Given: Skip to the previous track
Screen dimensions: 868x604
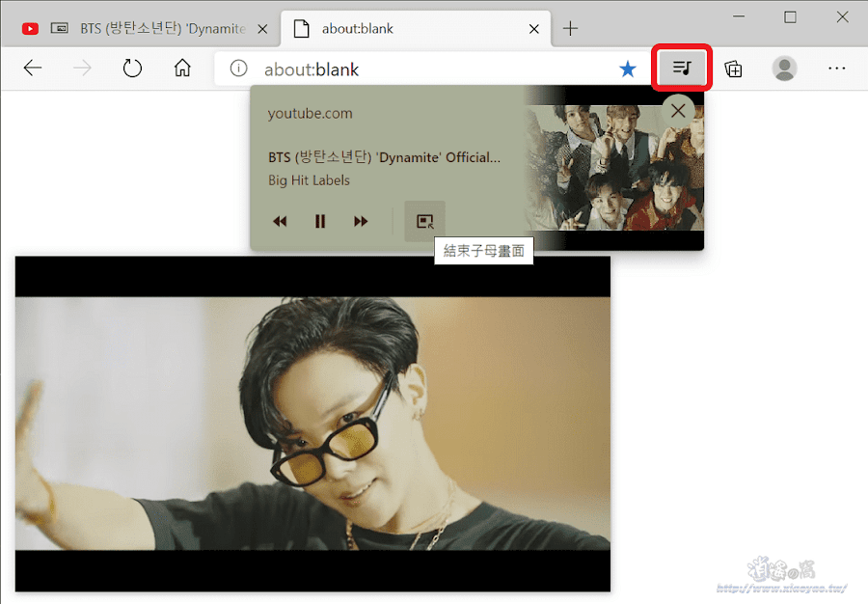Looking at the screenshot, I should [x=280, y=222].
